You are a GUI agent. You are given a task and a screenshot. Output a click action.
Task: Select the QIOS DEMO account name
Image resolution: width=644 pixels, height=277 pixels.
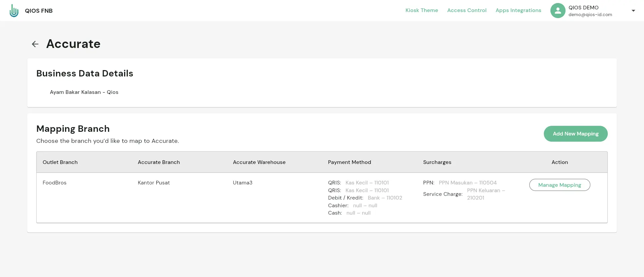583,7
